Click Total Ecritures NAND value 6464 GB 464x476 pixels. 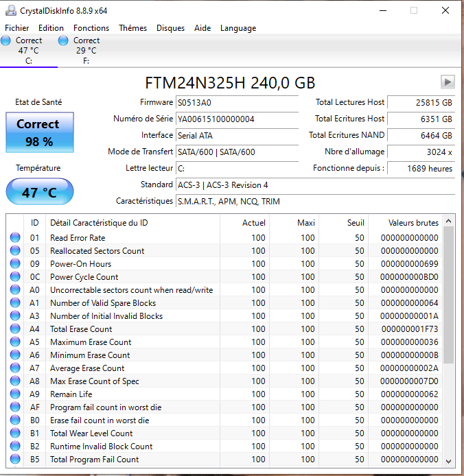click(421, 135)
